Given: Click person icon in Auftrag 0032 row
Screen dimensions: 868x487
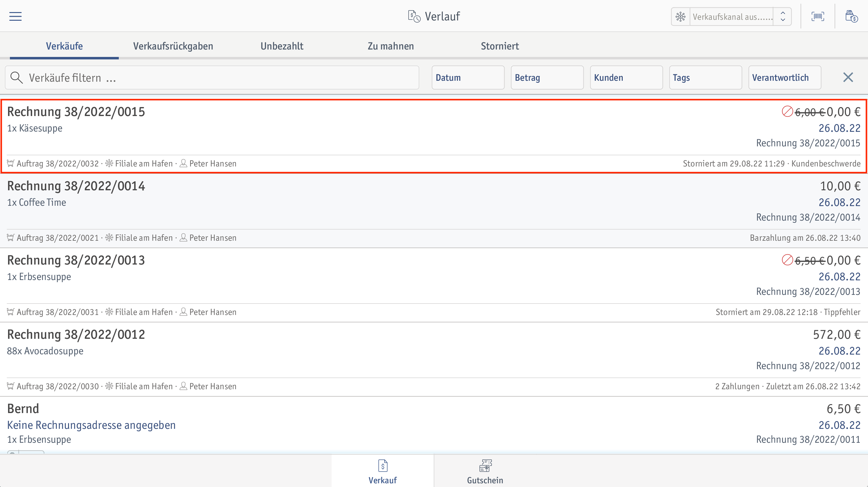Looking at the screenshot, I should pyautogui.click(x=183, y=163).
